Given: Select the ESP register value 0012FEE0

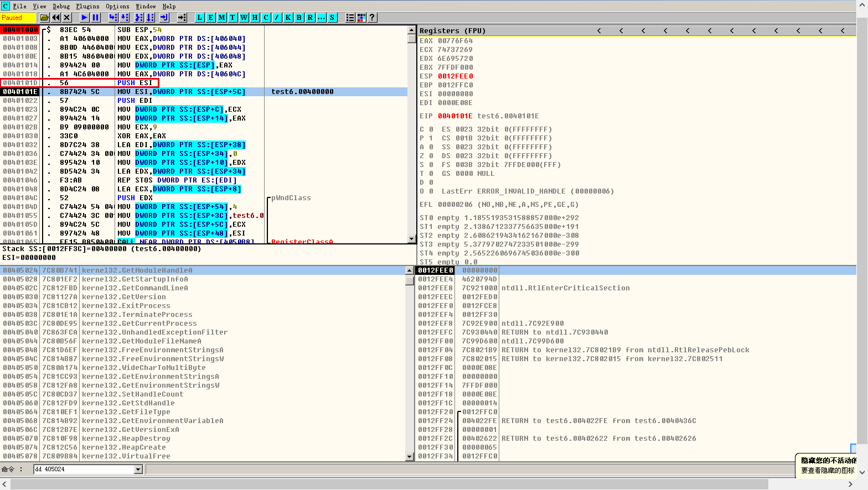Looking at the screenshot, I should (x=455, y=76).
